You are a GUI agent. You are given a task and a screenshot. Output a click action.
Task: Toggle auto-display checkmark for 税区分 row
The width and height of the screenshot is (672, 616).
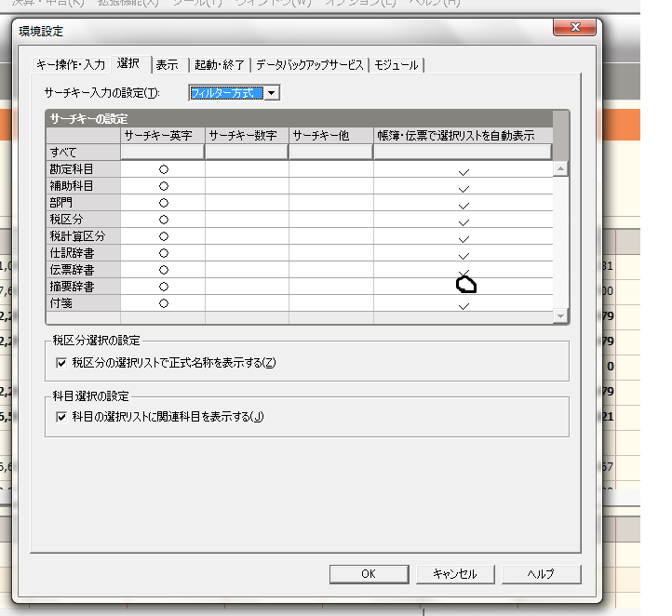[464, 221]
